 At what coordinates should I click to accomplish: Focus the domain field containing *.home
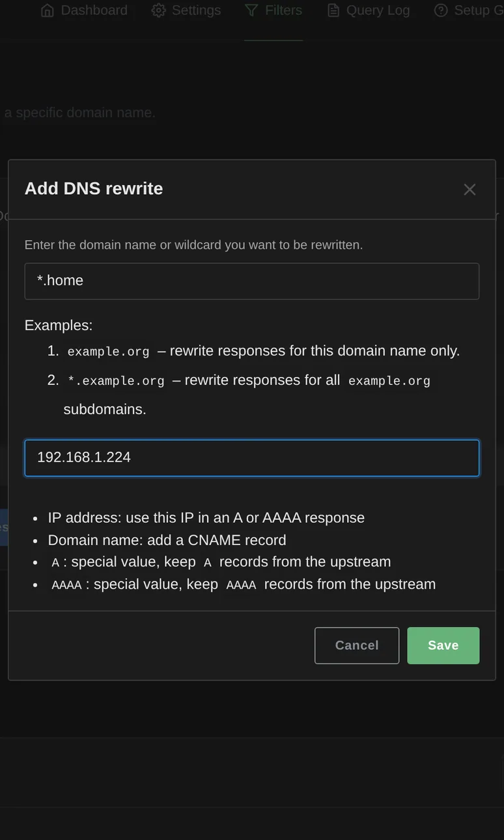pos(252,281)
